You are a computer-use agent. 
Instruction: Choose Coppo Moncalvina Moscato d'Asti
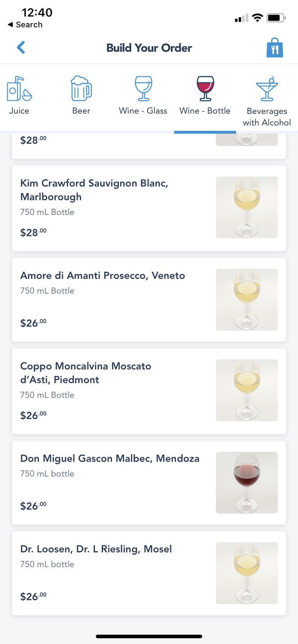coord(86,373)
